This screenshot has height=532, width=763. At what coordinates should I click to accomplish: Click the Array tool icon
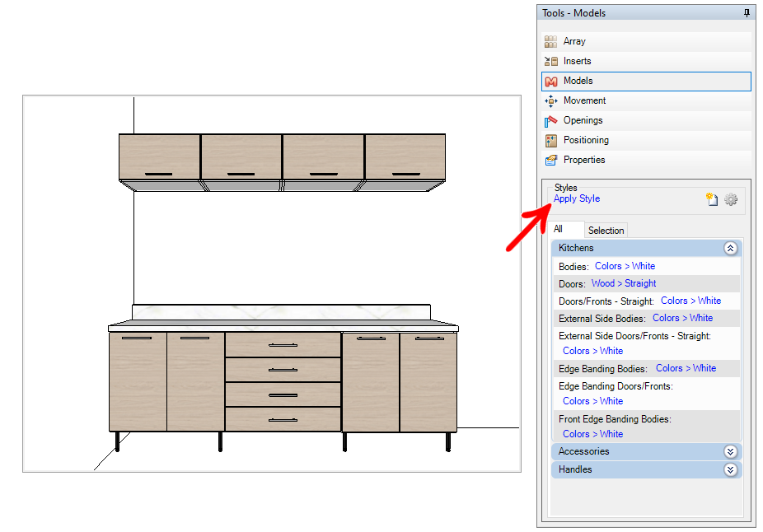click(550, 41)
